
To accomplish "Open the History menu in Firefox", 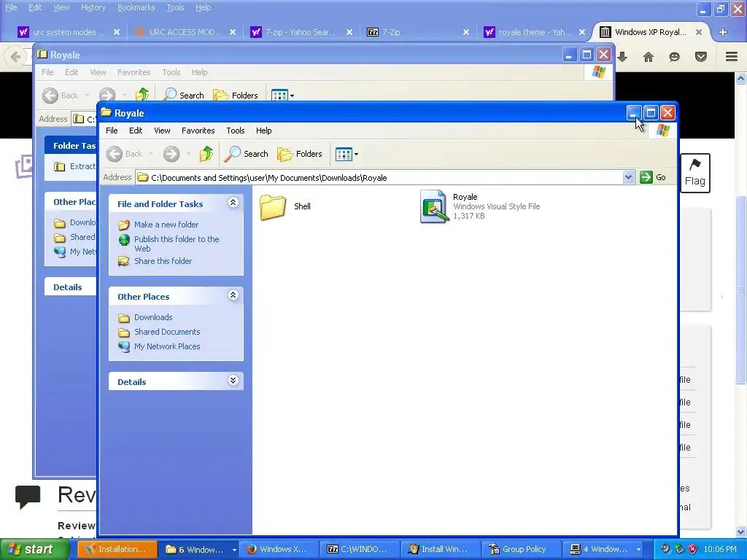I will tap(93, 7).
